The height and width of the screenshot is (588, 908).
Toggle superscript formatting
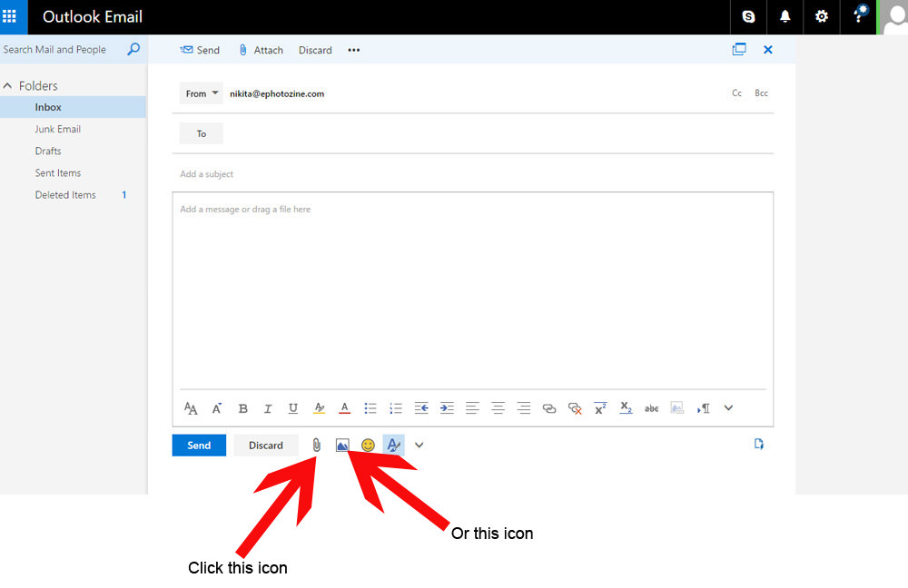[x=600, y=408]
